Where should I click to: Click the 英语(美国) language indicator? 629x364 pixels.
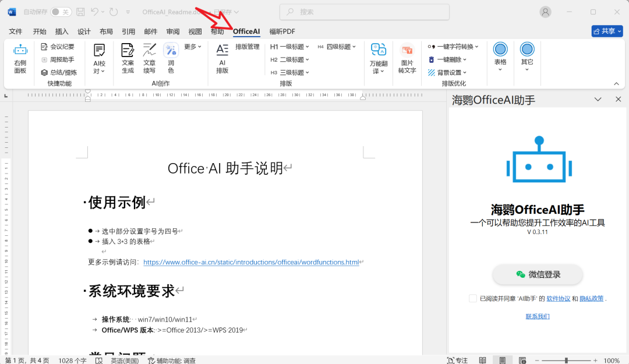pos(125,361)
